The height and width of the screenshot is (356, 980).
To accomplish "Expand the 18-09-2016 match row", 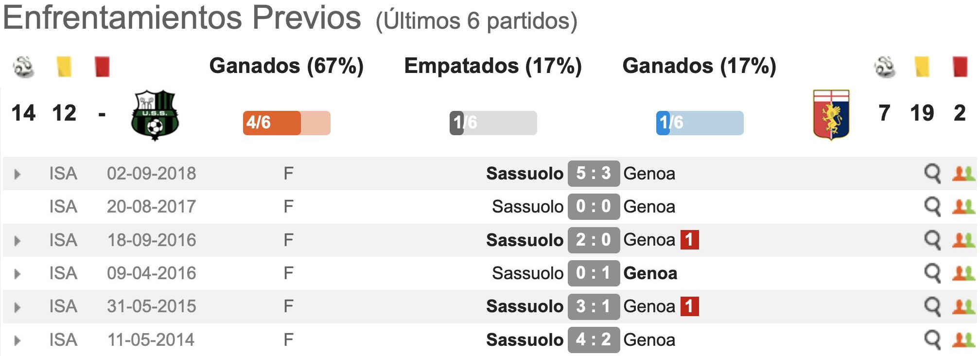I will 17,241.
